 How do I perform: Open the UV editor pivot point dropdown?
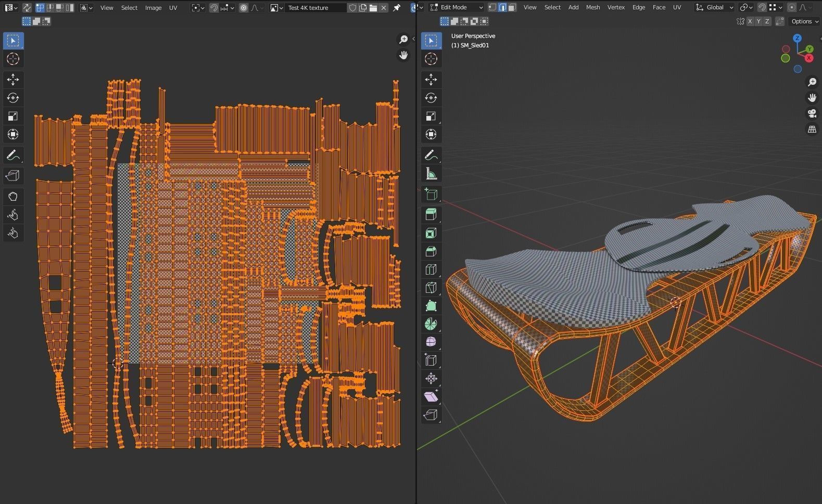[x=198, y=8]
